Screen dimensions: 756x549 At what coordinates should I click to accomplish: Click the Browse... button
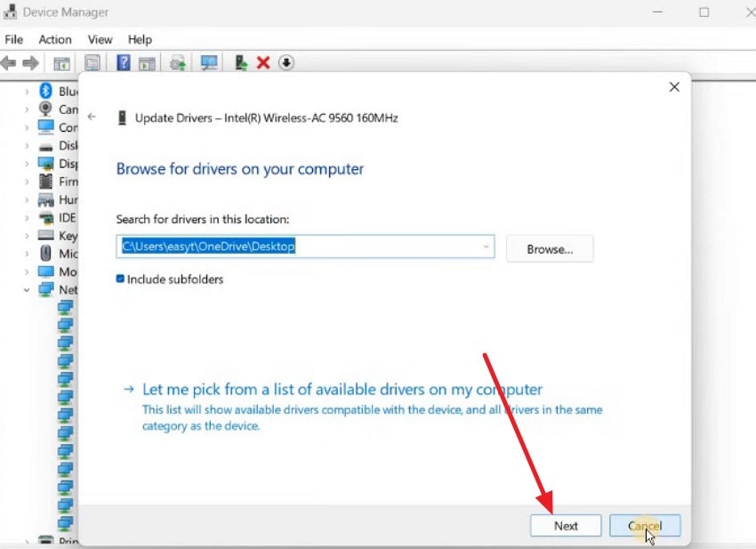click(550, 249)
